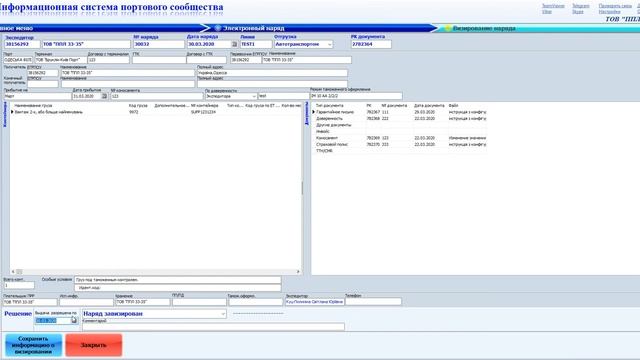Click Код груза column header
640x360 pixels.
pyautogui.click(x=138, y=105)
